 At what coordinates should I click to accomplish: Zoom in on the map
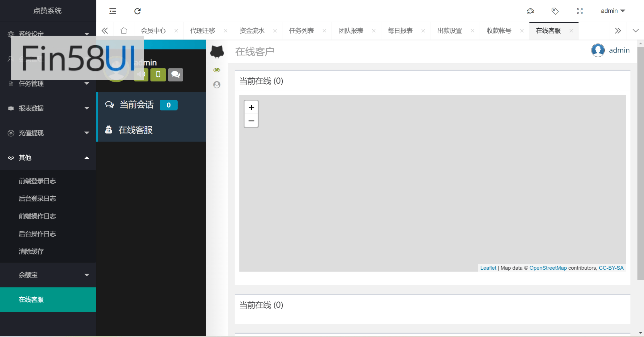pyautogui.click(x=251, y=107)
